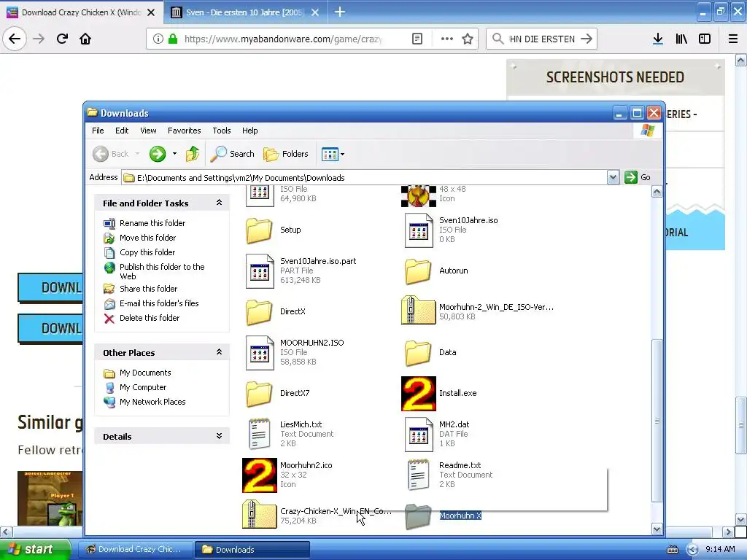Open the DirectX folder
The image size is (747, 560).
click(x=259, y=312)
